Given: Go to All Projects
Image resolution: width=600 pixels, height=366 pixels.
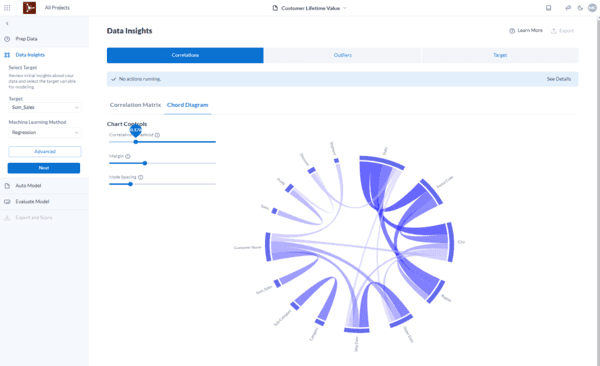Looking at the screenshot, I should [x=57, y=8].
